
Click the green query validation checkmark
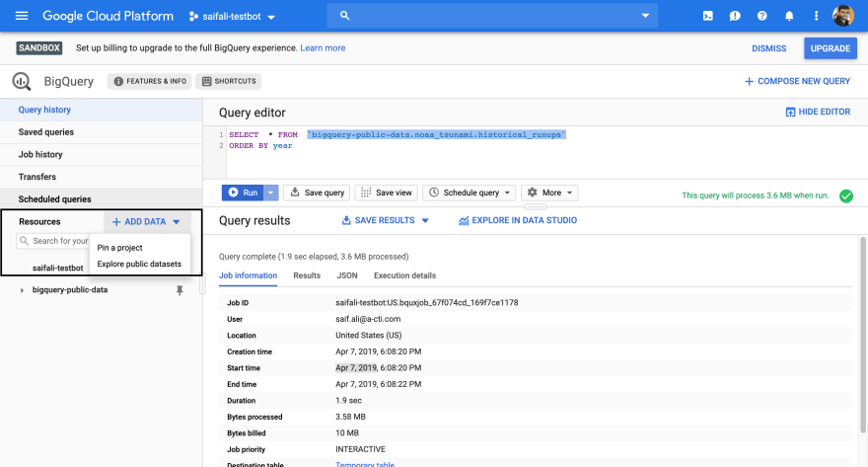(846, 195)
